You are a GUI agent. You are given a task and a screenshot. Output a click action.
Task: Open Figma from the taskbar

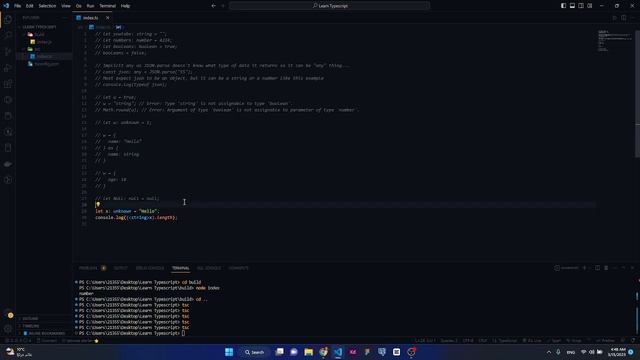coord(367,352)
